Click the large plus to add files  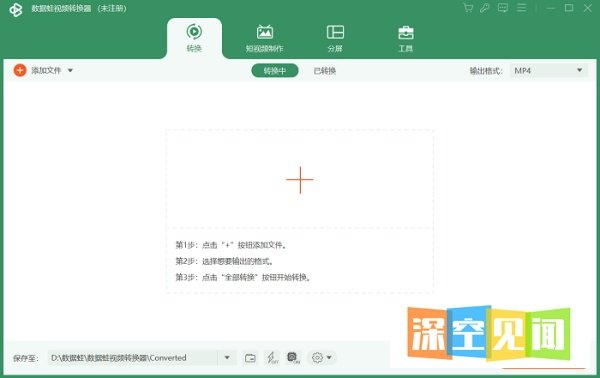[x=300, y=179]
